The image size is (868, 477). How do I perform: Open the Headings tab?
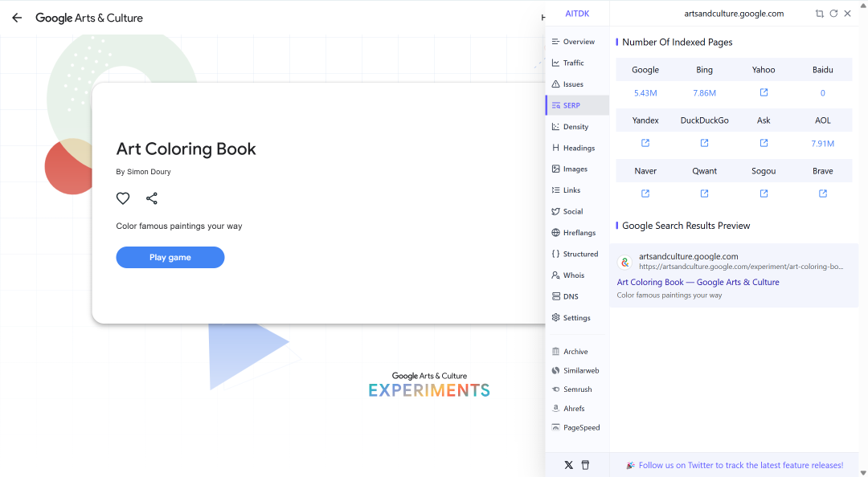point(577,148)
